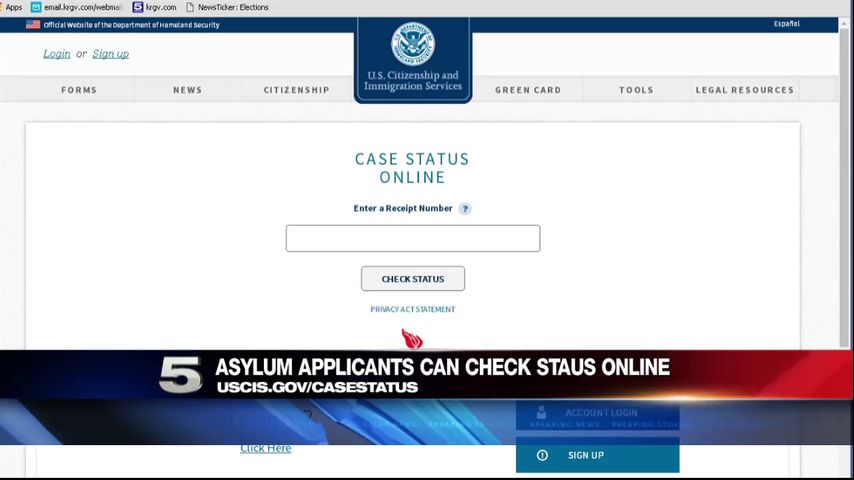The width and height of the screenshot is (854, 480).
Task: Click 'Official Website of the Department' banner text
Action: click(131, 25)
